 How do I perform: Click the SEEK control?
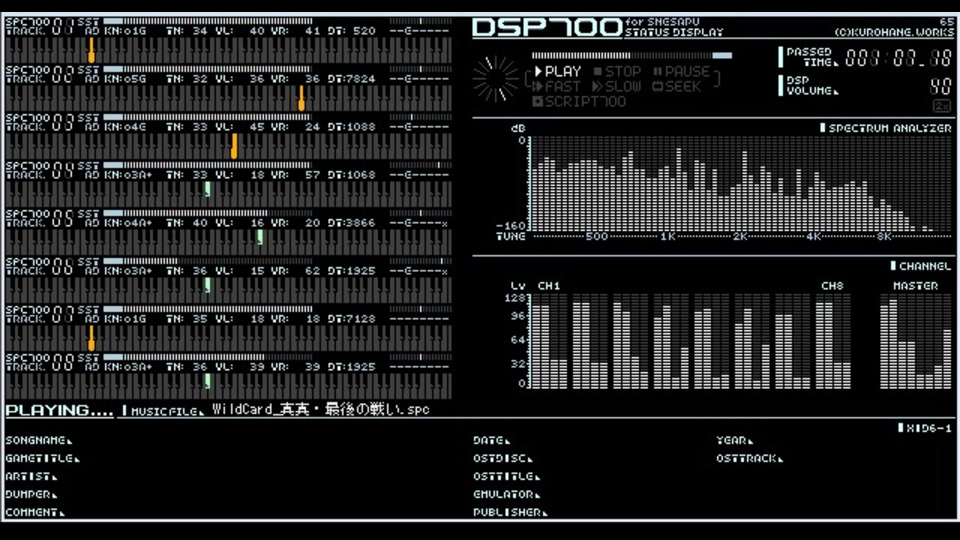(677, 87)
